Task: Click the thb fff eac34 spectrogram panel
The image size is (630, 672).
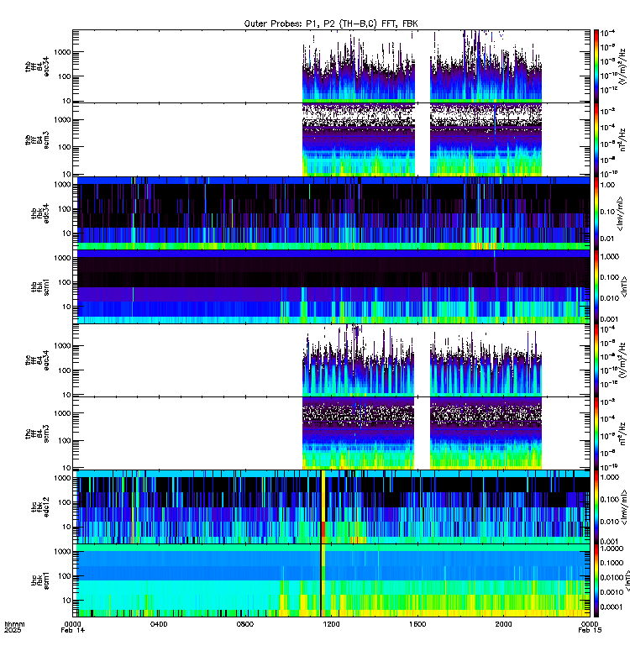Action: pos(331,66)
